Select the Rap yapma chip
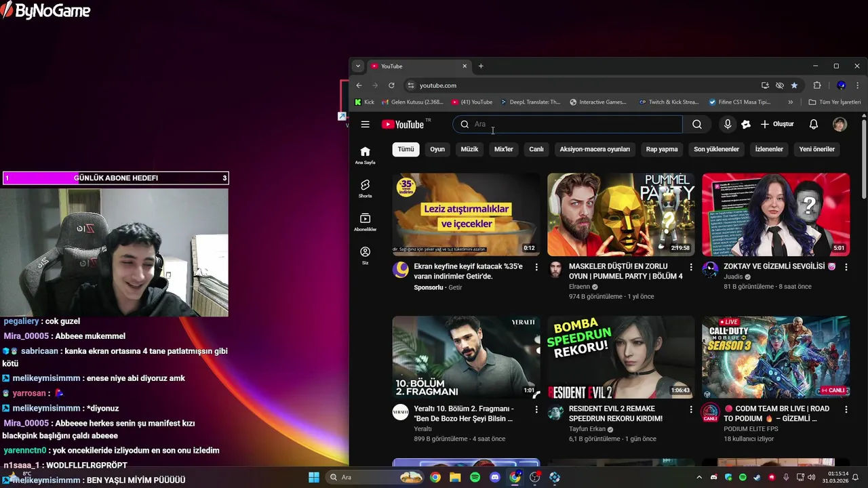Screen dimensions: 868x488 click(662, 149)
